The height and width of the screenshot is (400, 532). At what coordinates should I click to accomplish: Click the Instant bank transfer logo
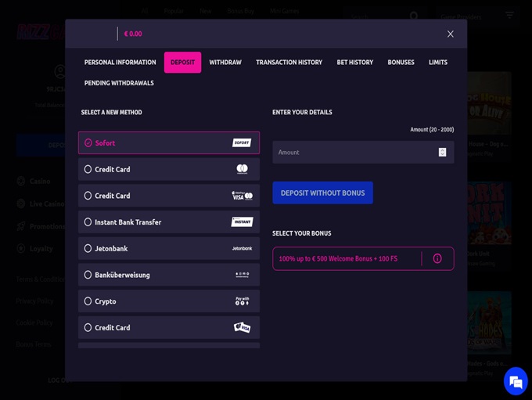242,222
